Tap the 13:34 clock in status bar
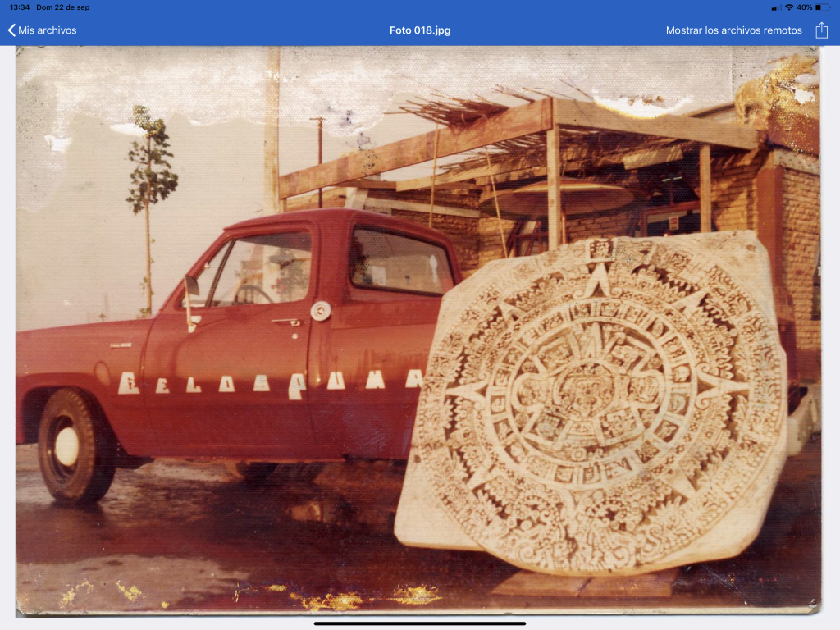840x630 pixels. pos(20,7)
